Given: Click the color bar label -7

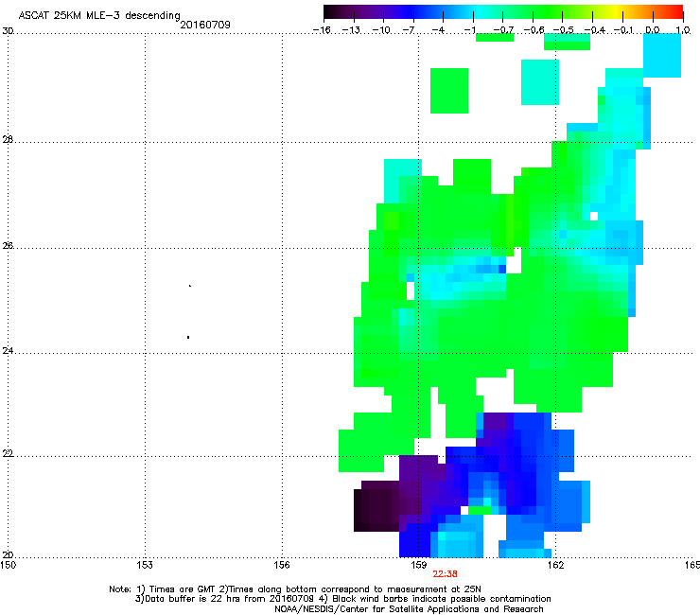Looking at the screenshot, I should (409, 30).
